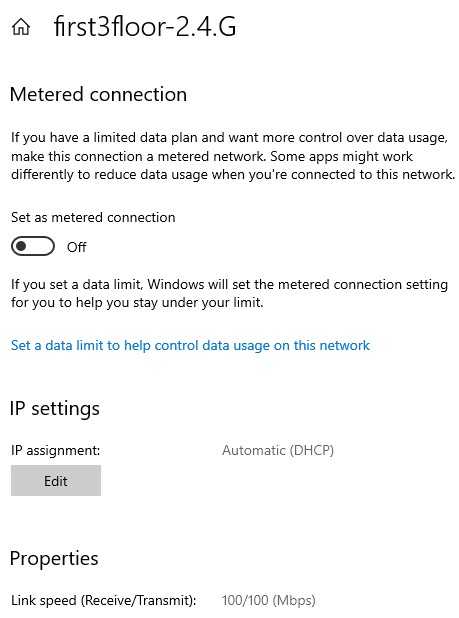Viewport: 459px width, 618px height.
Task: Select the Windows data limit explanation text
Action: click(x=229, y=294)
